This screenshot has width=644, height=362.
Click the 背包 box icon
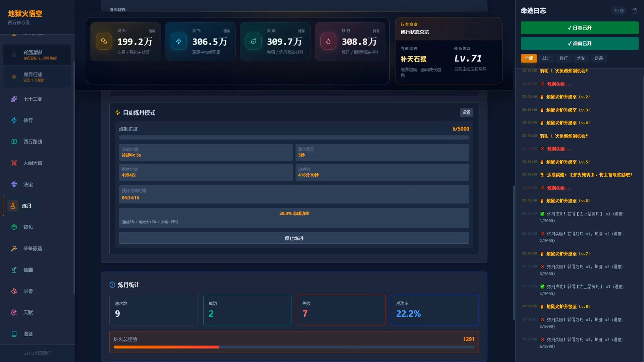[x=14, y=227]
